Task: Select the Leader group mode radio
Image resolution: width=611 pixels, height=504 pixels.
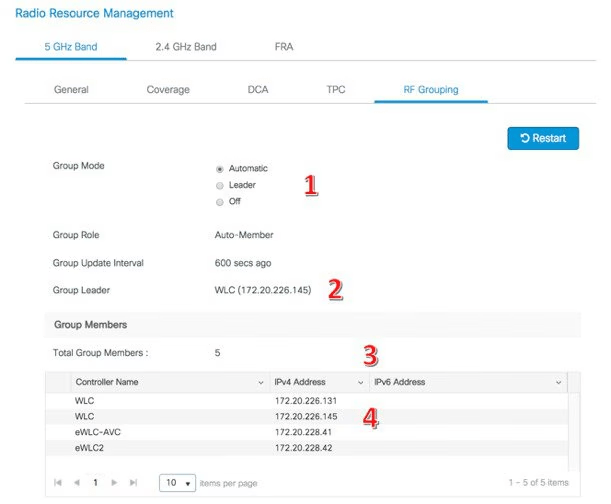Action: 220,185
